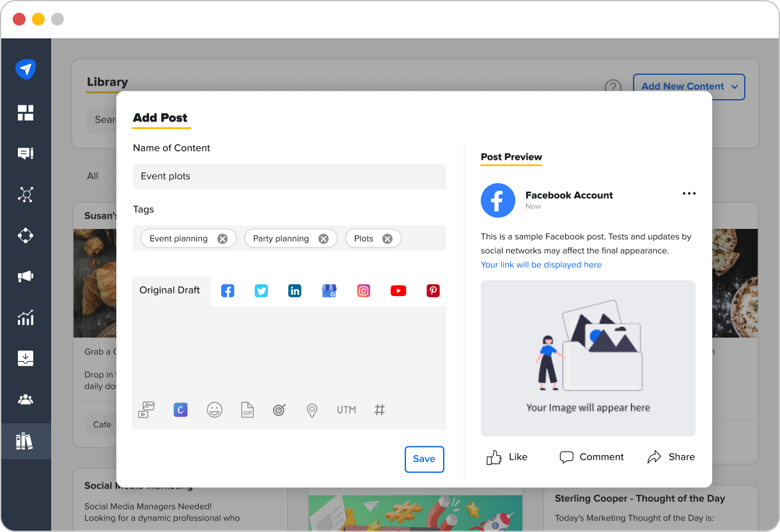Select the Twitter network tab icon
The height and width of the screenshot is (532, 780).
pyautogui.click(x=261, y=291)
